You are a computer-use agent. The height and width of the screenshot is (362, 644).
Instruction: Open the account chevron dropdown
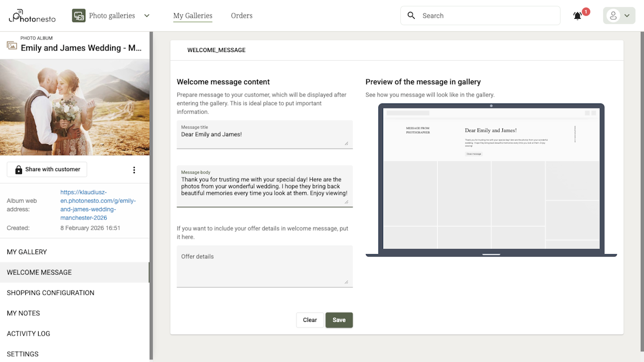(626, 16)
